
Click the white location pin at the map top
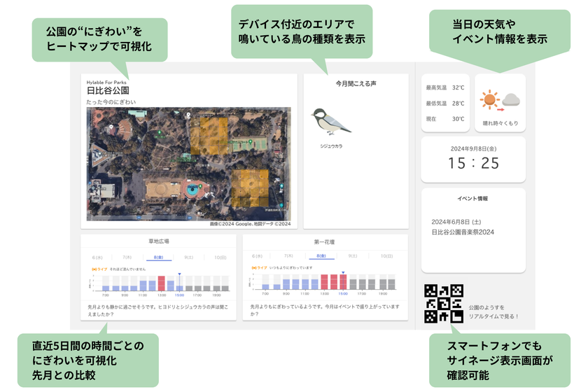[x=188, y=115]
